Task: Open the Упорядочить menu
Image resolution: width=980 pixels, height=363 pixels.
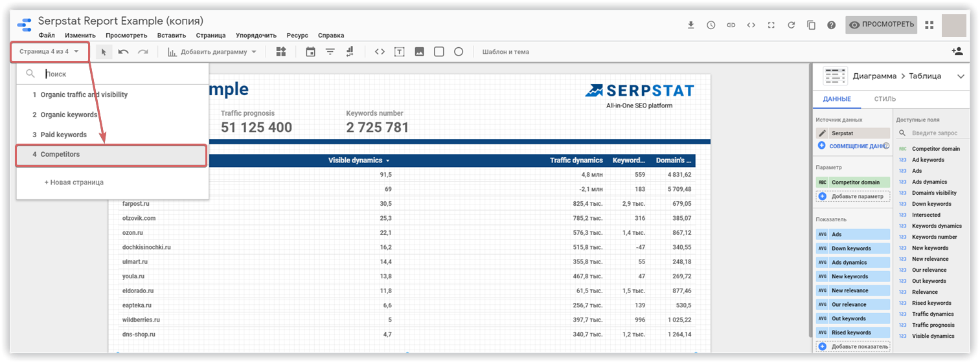Action: [x=256, y=36]
